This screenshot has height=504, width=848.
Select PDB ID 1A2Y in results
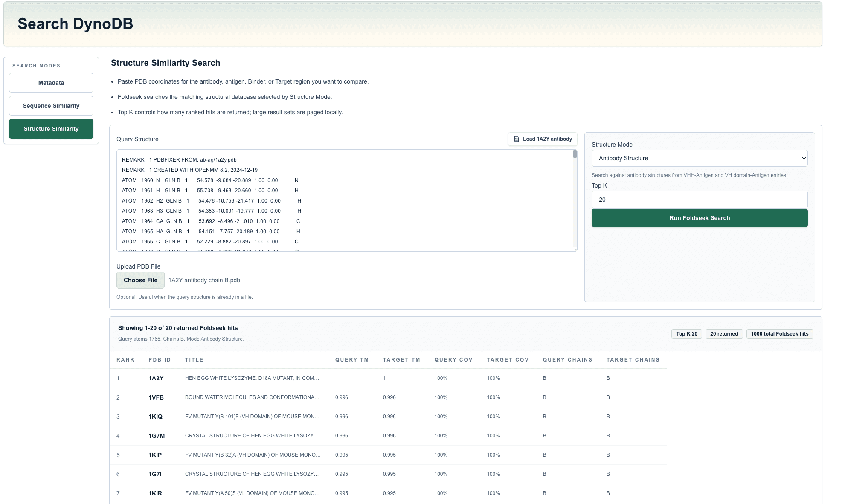156,378
